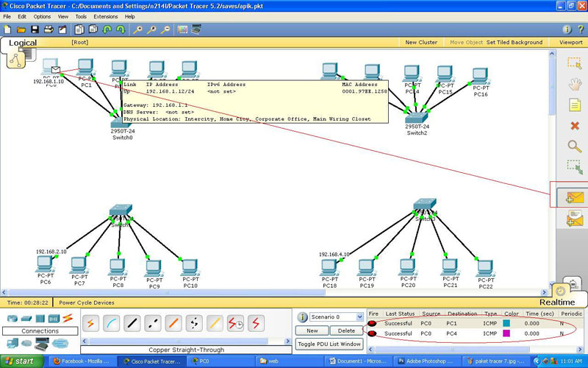588x368 pixels.
Task: Click the Zoom In magnifier icon
Action: point(137,29)
